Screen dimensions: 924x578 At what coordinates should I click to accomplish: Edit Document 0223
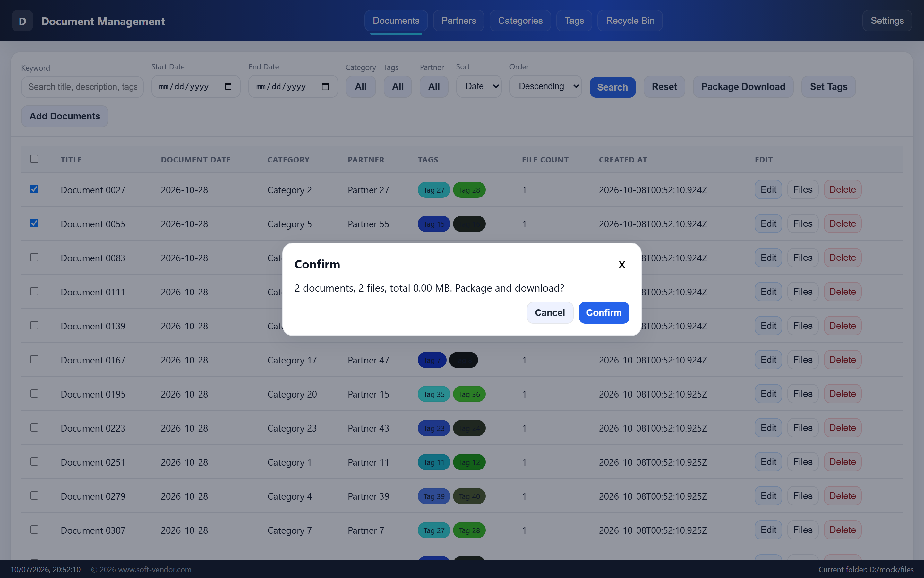(768, 428)
